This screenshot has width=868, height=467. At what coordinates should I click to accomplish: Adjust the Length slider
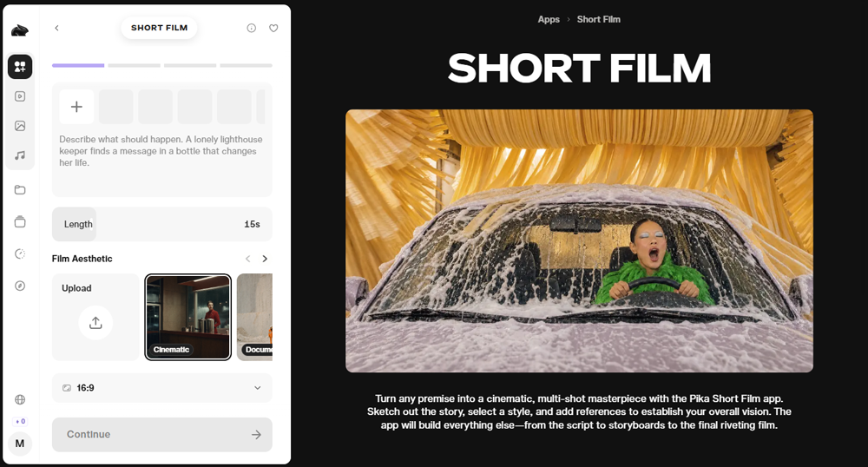(162, 224)
